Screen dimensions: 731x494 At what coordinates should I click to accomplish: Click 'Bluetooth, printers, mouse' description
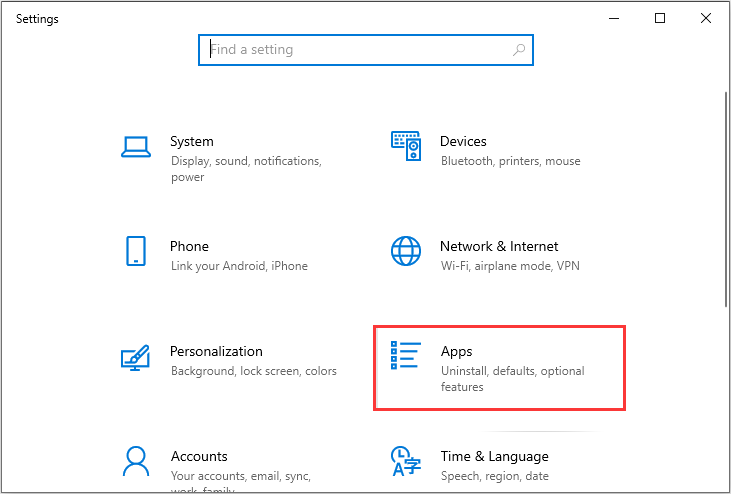click(x=510, y=161)
